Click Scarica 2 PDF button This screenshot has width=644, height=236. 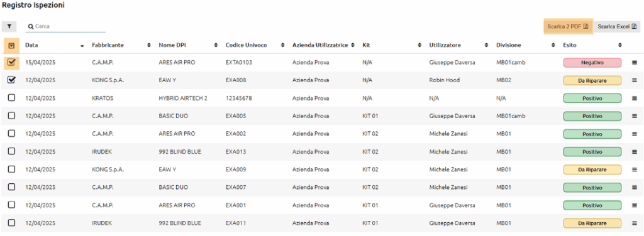tap(568, 26)
